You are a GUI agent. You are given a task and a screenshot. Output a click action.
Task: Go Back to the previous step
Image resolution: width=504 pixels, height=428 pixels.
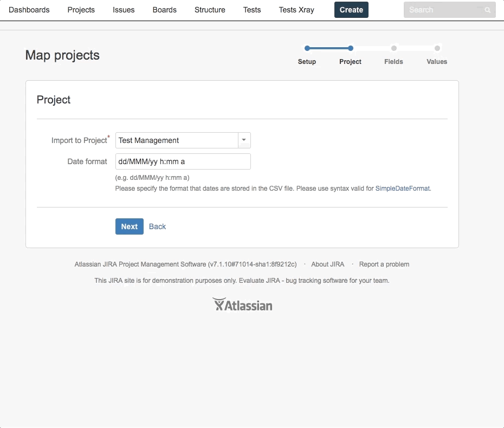tap(157, 226)
